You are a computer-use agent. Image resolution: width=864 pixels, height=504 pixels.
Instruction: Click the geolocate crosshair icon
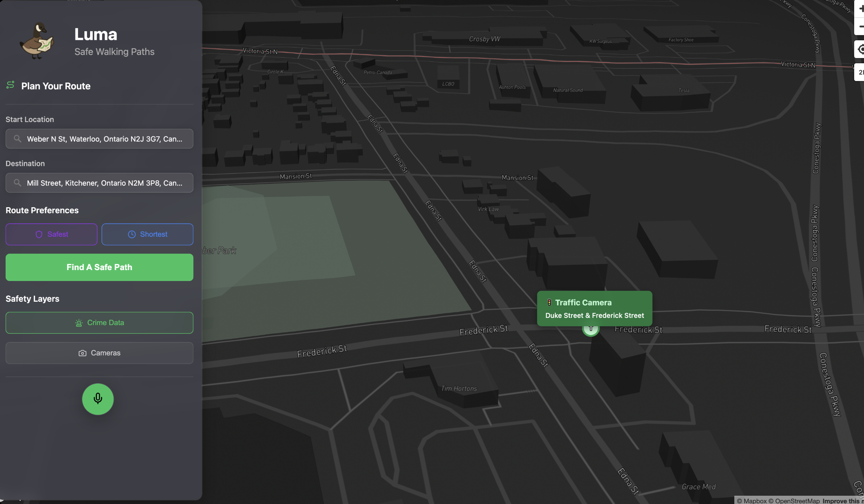point(860,49)
